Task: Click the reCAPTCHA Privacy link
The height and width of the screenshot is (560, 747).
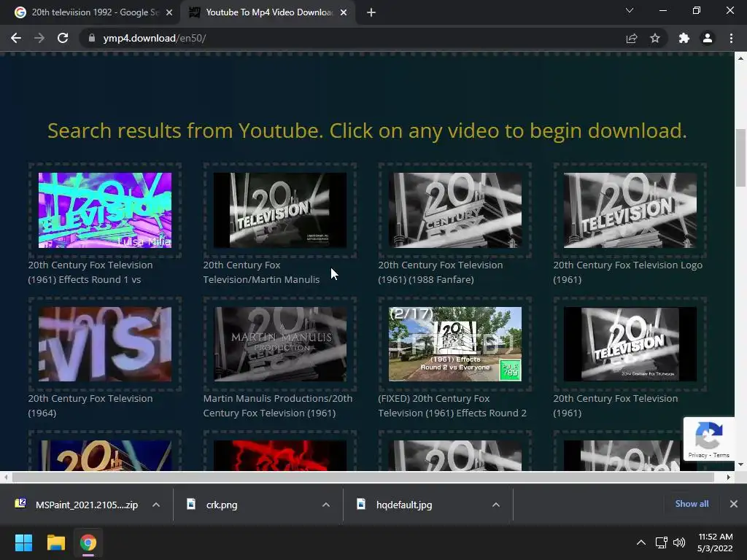Action: tap(697, 455)
